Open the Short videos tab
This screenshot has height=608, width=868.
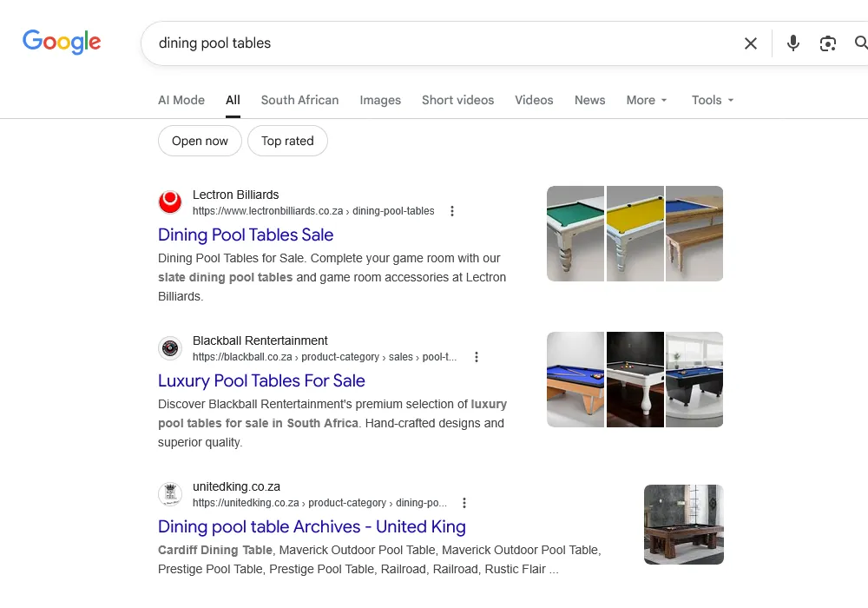[457, 100]
